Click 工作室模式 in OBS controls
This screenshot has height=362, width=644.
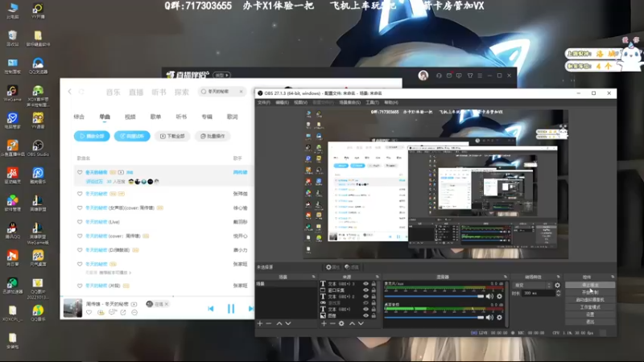pyautogui.click(x=590, y=307)
